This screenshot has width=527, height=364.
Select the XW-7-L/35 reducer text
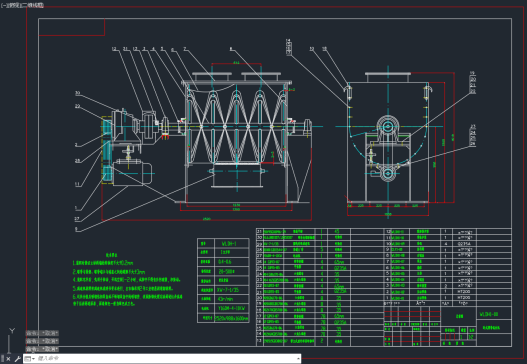coord(228,290)
